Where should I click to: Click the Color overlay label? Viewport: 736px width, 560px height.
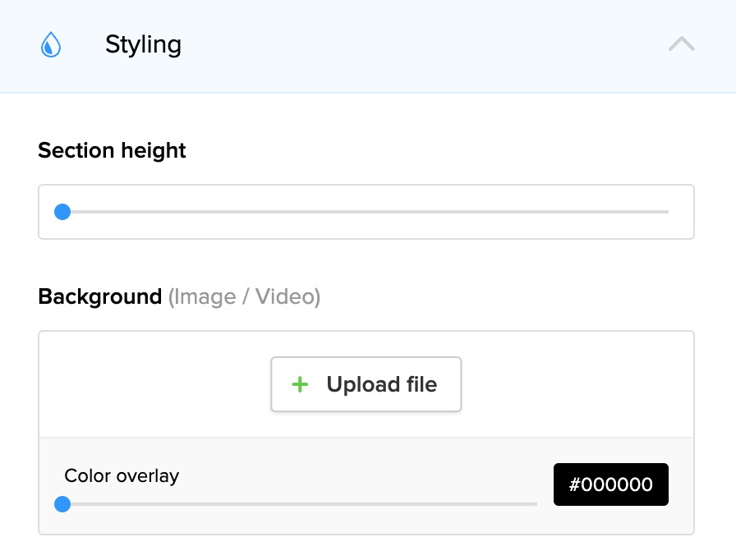pyautogui.click(x=122, y=475)
